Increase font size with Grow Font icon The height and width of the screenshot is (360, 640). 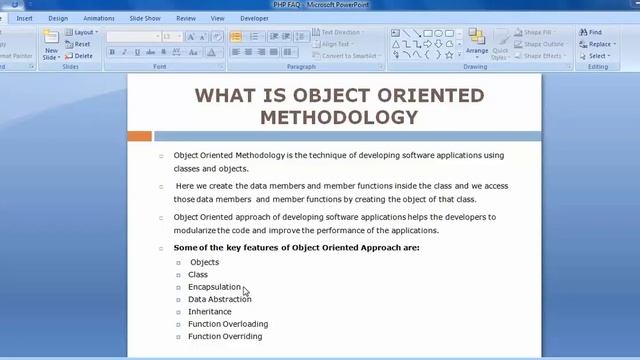(x=190, y=37)
